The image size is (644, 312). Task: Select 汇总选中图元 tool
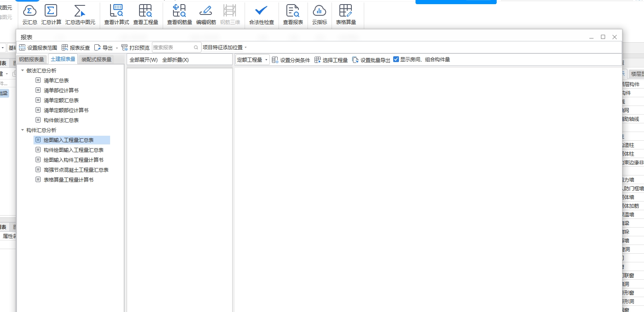point(80,15)
